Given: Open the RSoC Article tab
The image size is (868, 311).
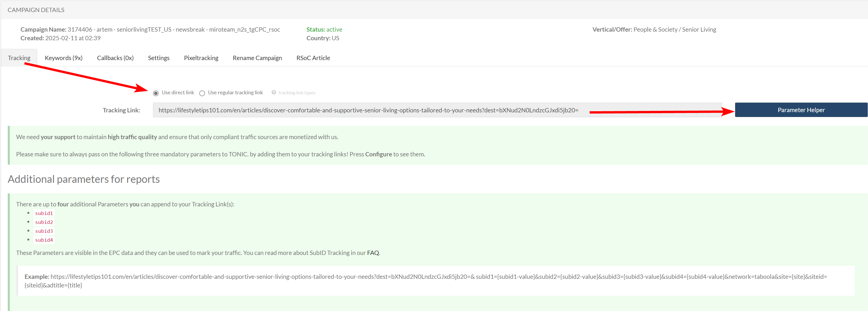Looking at the screenshot, I should pyautogui.click(x=313, y=58).
